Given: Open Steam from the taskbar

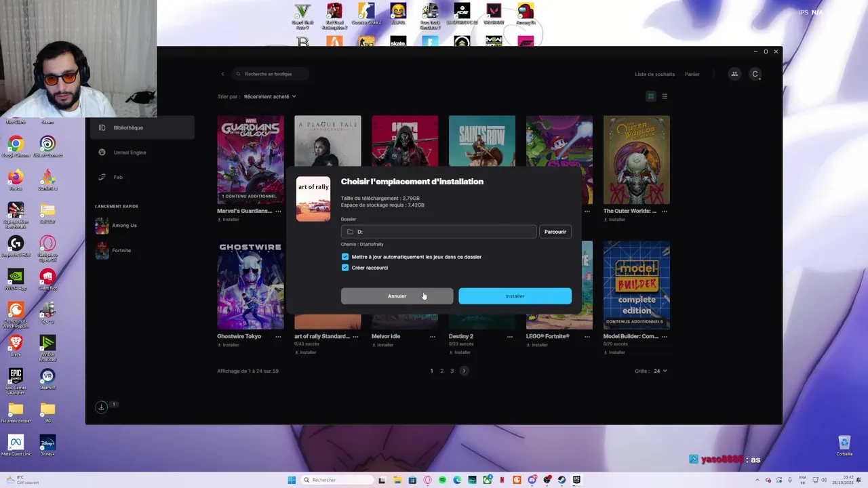Looking at the screenshot, I should [561, 480].
